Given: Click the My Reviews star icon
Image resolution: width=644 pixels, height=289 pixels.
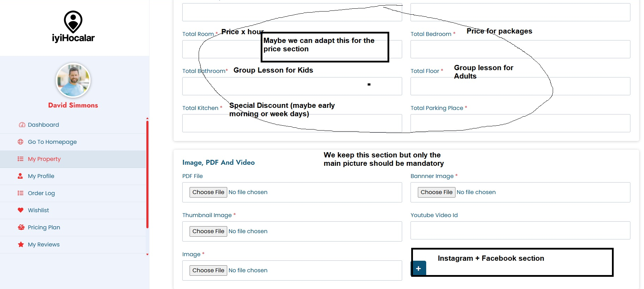Looking at the screenshot, I should [x=21, y=244].
